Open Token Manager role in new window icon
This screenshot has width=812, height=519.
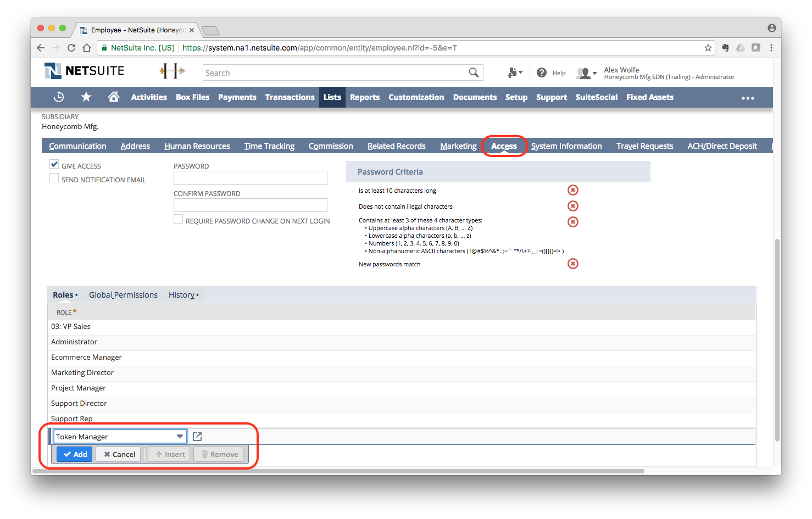pos(197,437)
